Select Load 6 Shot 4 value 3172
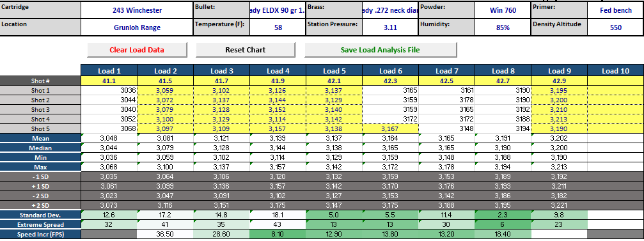644x241 pixels. (390, 119)
